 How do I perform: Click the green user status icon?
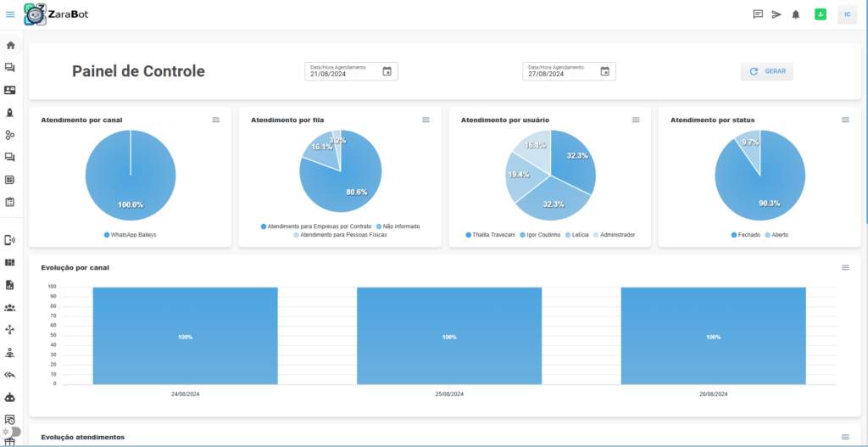(x=821, y=14)
